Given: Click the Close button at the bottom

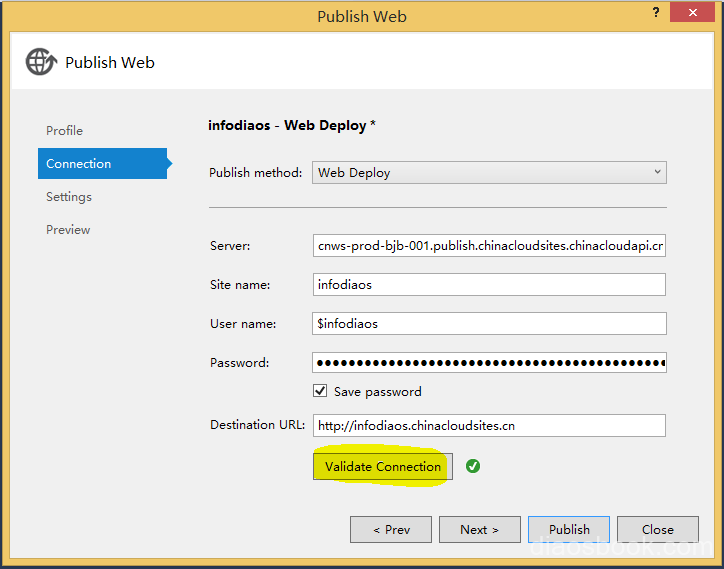Looking at the screenshot, I should (x=657, y=529).
